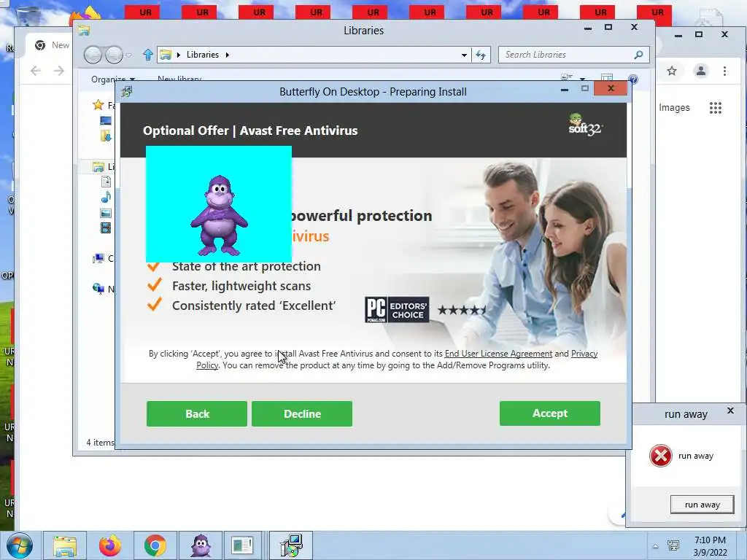Open Videos library in navigation pane
This screenshot has width=747, height=560.
(106, 228)
